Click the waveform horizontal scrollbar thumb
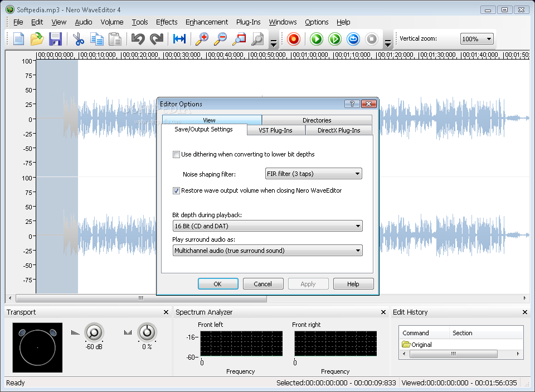Viewport: 535px width, 392px height. point(141,298)
